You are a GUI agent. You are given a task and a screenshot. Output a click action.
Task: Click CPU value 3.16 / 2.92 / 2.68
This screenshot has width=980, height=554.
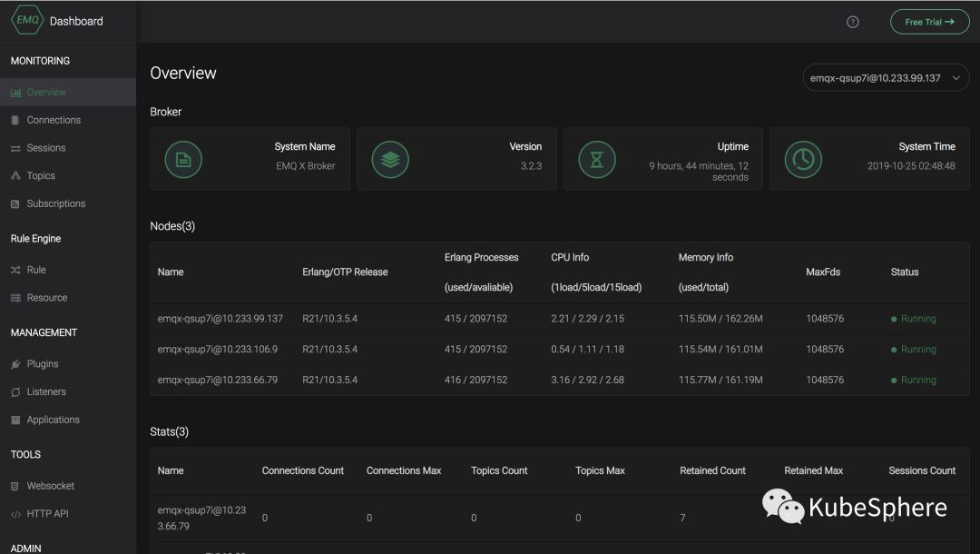(x=587, y=381)
